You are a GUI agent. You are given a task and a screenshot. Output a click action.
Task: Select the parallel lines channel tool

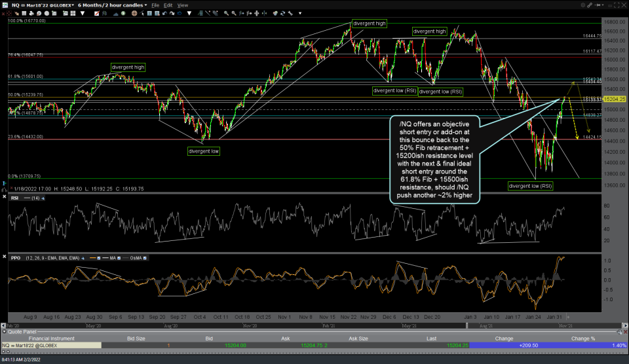click(x=216, y=13)
